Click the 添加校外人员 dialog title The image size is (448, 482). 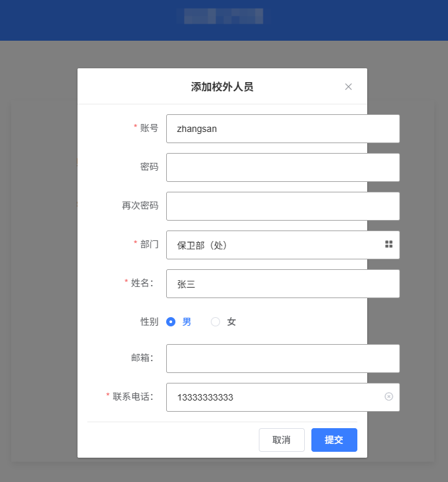(222, 87)
